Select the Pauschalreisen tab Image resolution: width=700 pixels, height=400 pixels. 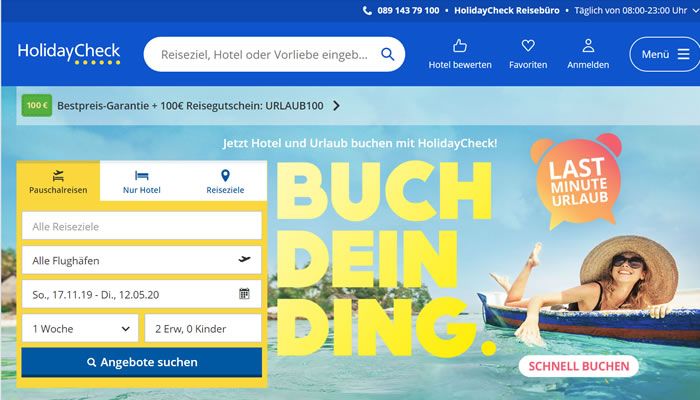(58, 181)
